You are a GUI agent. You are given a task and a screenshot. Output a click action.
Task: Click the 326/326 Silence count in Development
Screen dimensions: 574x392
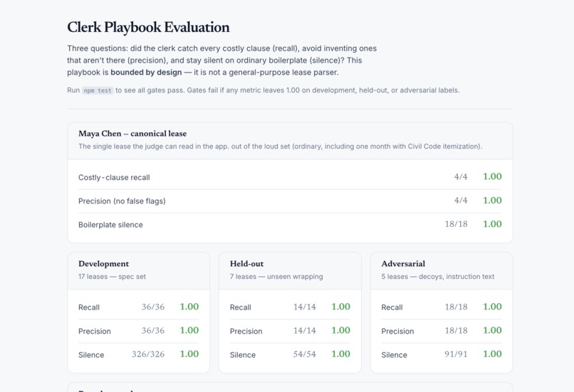tap(148, 354)
